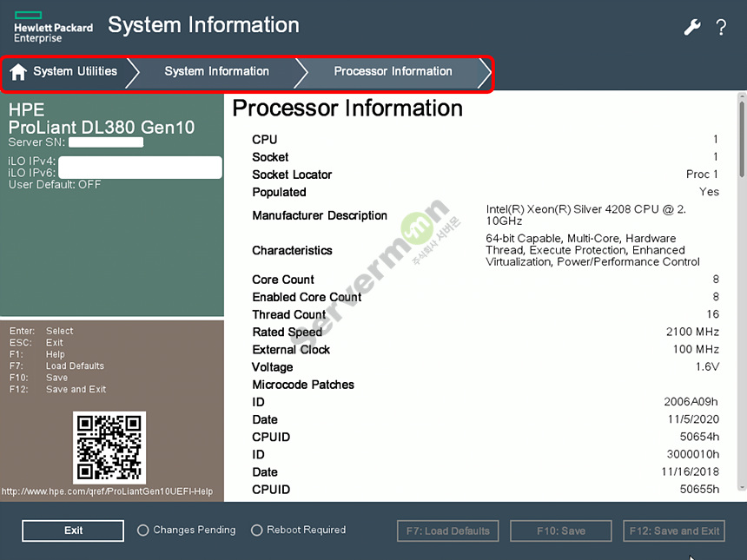
Task: Click the 11/5/2020 date value
Action: click(694, 419)
